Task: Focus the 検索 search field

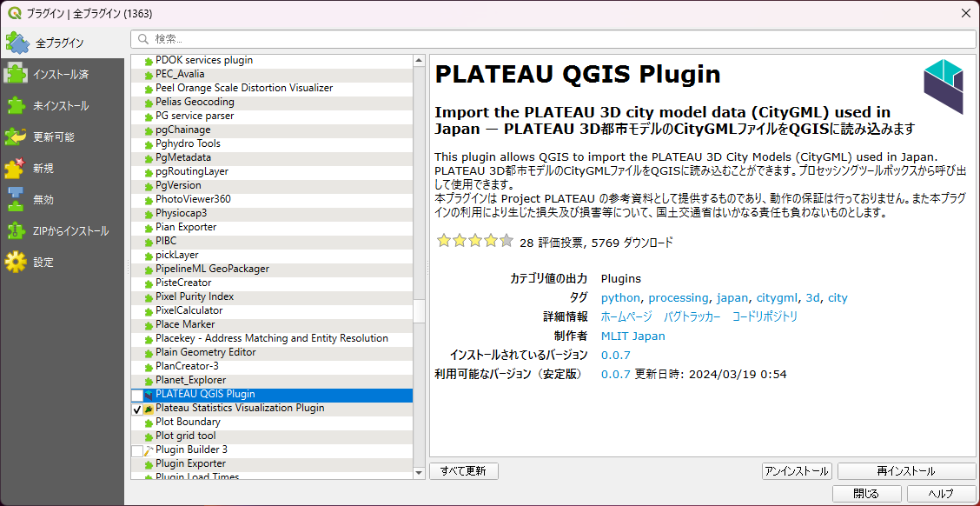Action: pyautogui.click(x=553, y=39)
